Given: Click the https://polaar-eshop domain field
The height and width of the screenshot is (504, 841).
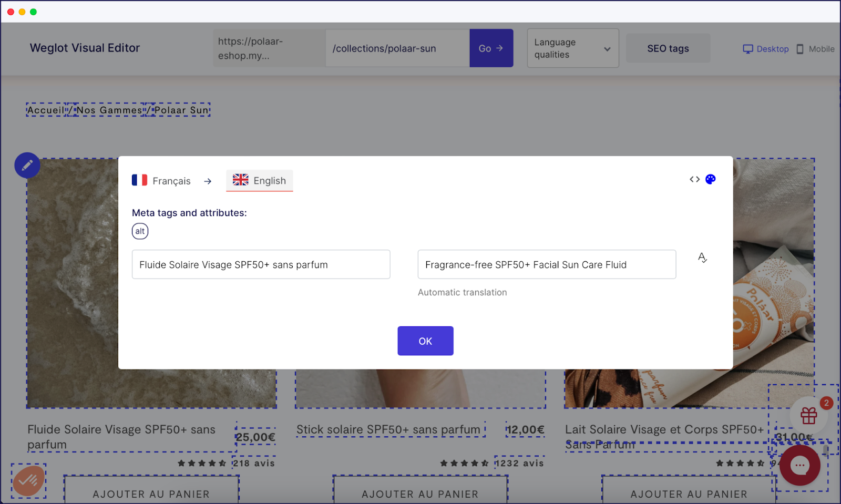Looking at the screenshot, I should click(x=269, y=48).
